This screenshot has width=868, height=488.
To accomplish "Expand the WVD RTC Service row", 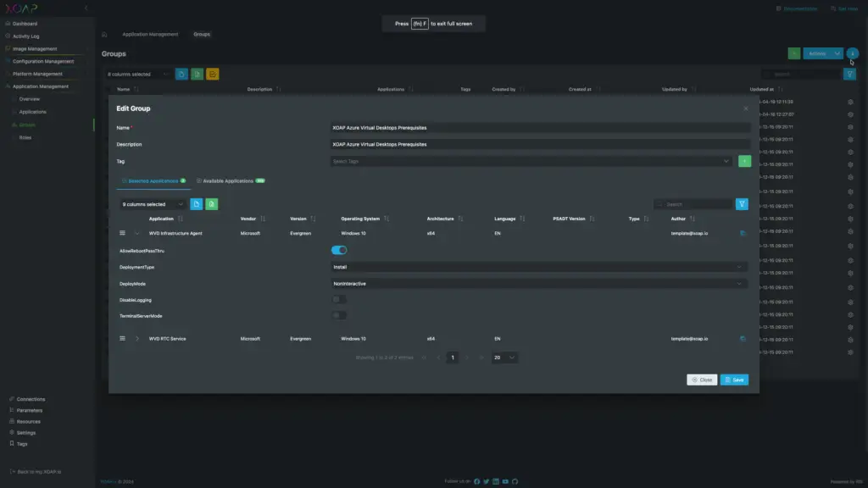I will coord(136,339).
